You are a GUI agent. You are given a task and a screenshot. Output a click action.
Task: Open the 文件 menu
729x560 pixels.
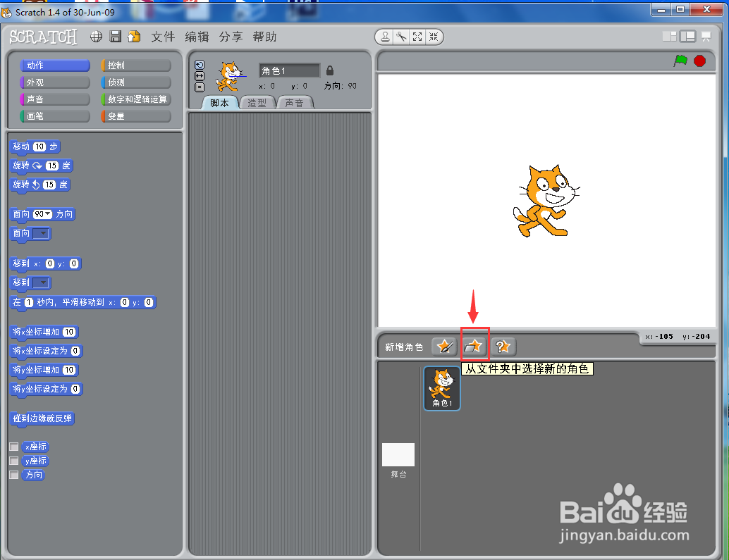163,37
